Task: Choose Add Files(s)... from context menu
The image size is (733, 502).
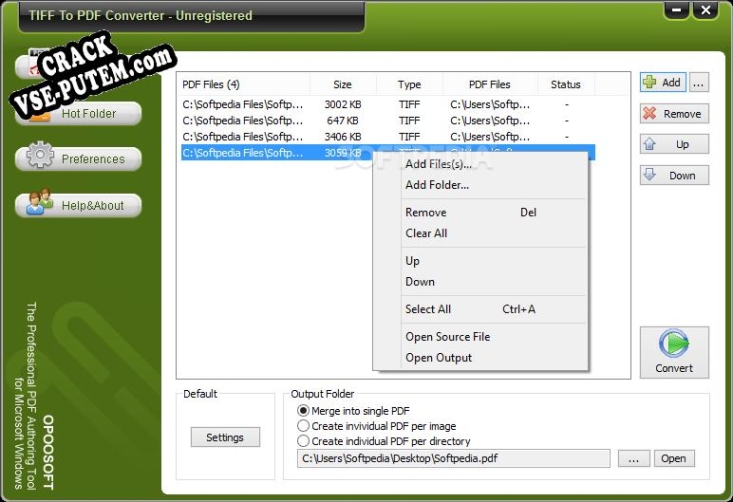Action: tap(480, 164)
